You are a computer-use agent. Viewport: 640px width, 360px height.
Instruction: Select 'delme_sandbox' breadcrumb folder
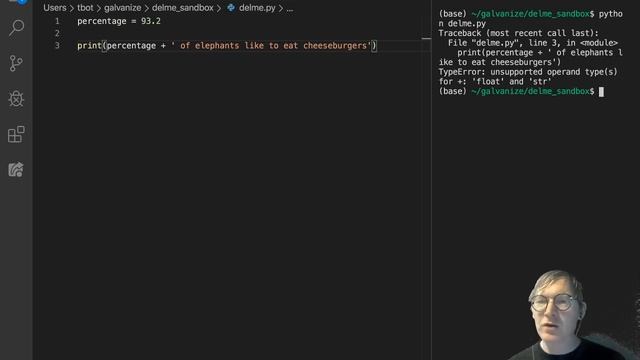[x=182, y=8]
